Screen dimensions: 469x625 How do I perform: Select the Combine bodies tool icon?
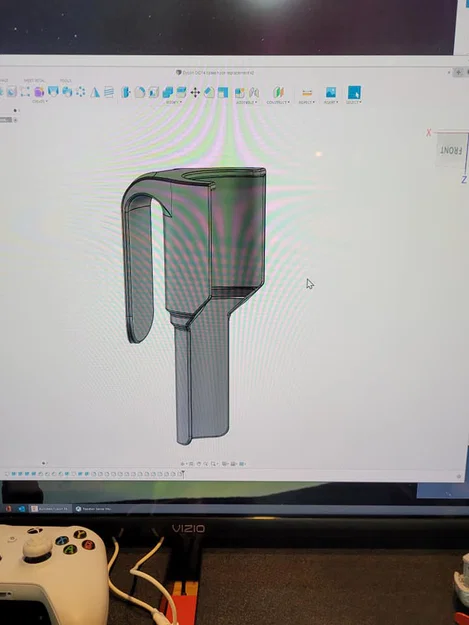[x=168, y=92]
